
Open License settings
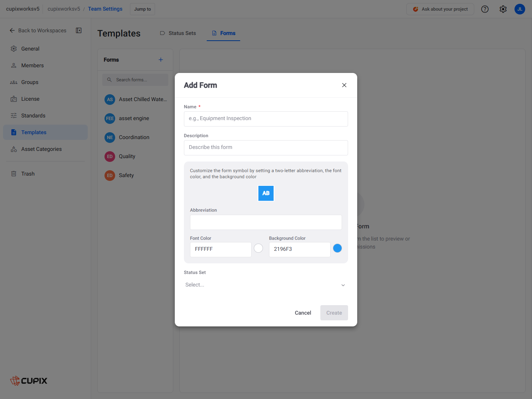point(45,99)
